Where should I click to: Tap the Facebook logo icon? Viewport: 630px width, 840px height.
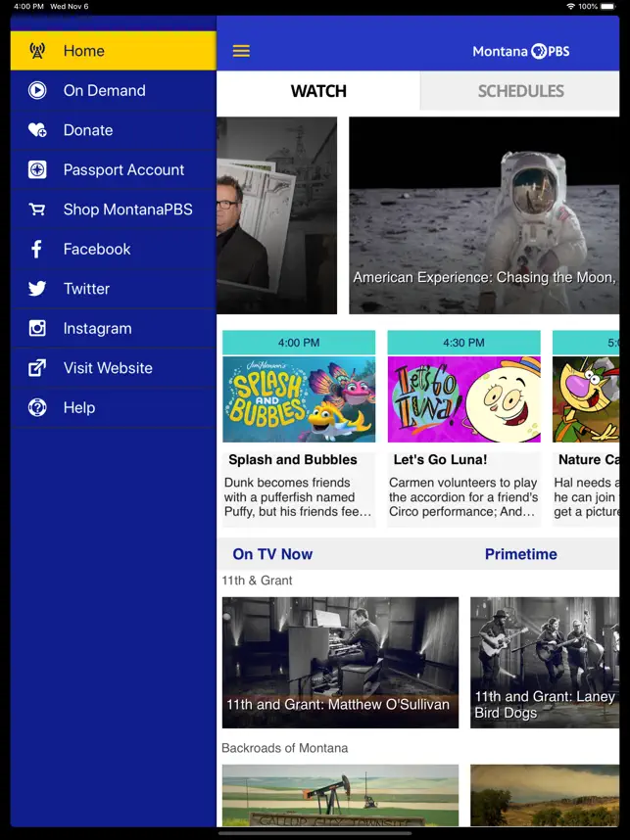(x=36, y=249)
